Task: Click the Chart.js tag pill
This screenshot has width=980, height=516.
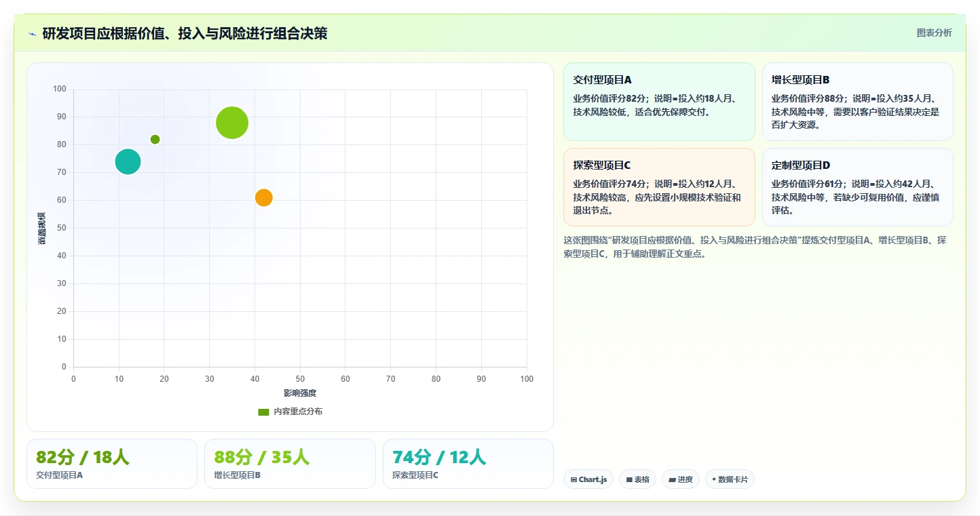Action: point(588,479)
